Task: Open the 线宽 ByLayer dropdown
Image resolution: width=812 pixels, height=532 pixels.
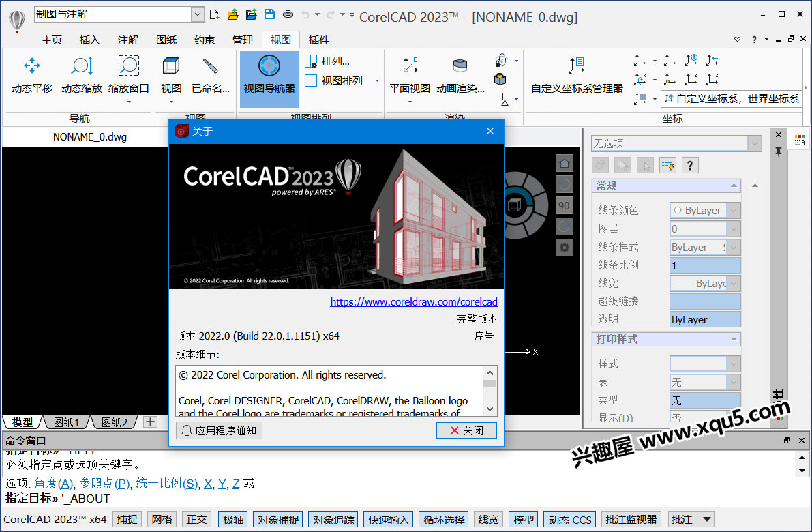Action: 734,283
